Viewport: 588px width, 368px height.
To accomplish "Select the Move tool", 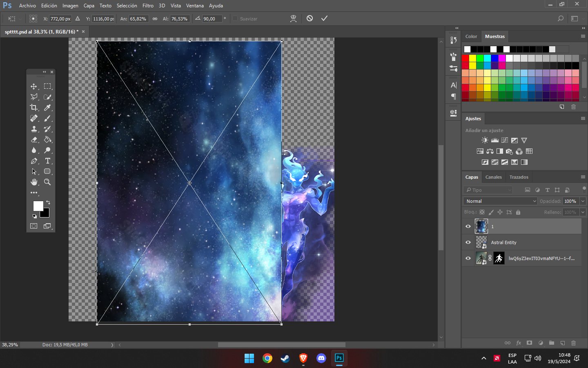I will [x=34, y=86].
